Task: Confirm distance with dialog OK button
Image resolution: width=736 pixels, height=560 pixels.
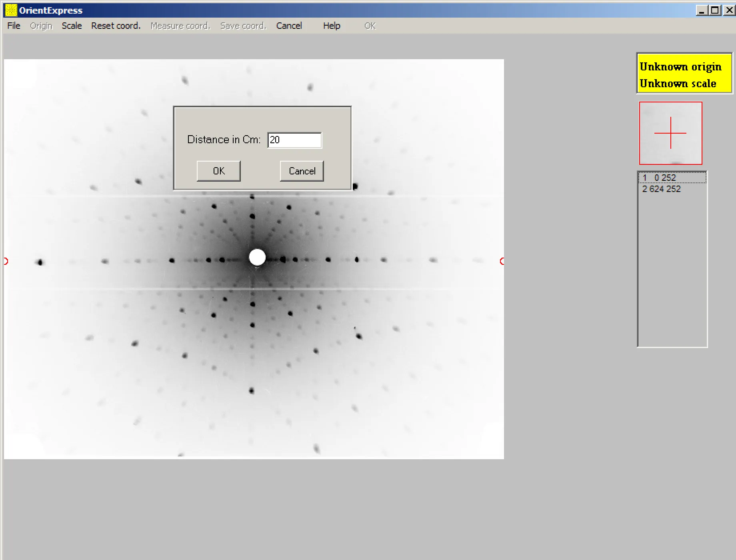Action: (219, 171)
